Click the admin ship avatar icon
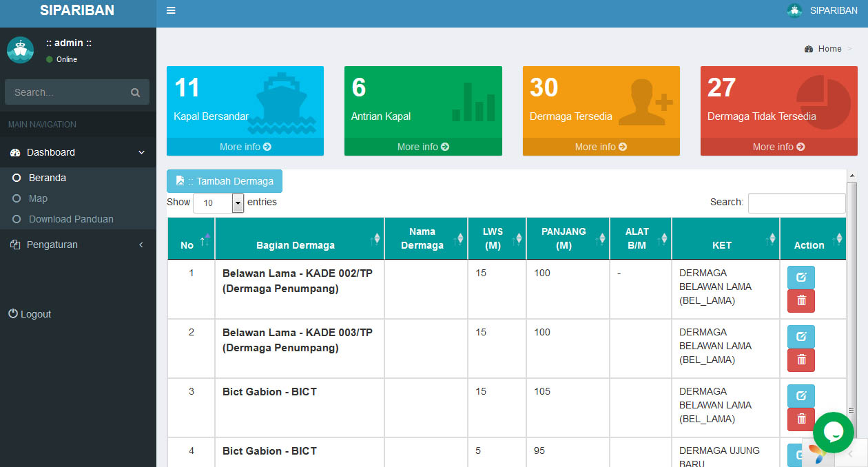This screenshot has width=868, height=467. coord(20,50)
